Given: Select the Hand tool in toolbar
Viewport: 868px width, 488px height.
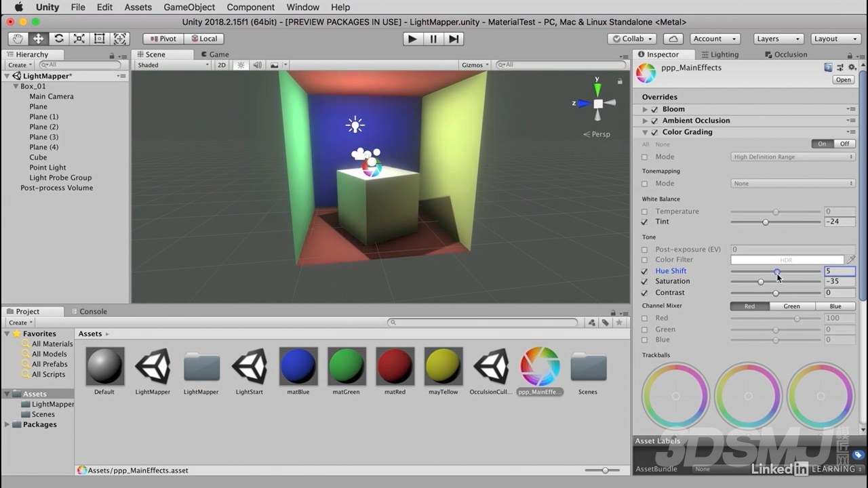Looking at the screenshot, I should click(x=18, y=39).
